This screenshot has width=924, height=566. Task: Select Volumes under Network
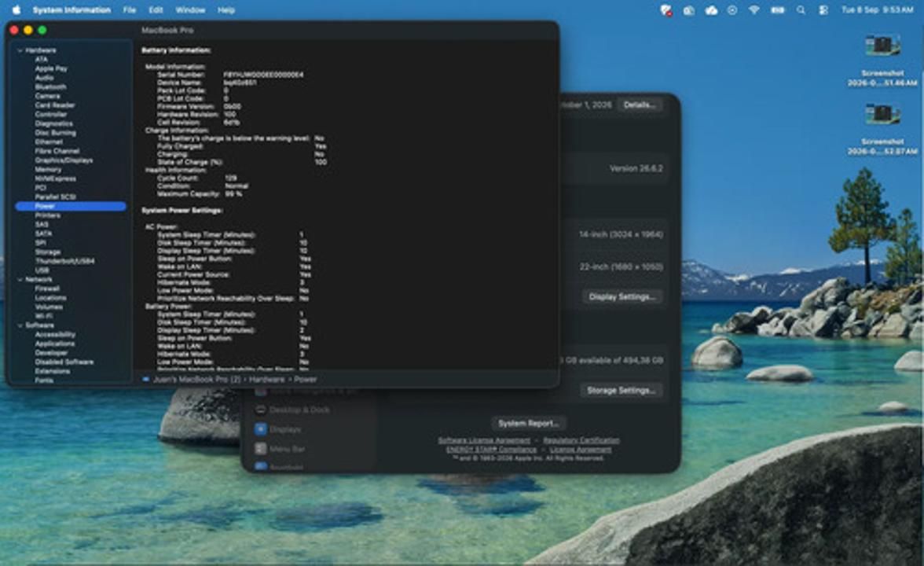pos(49,307)
